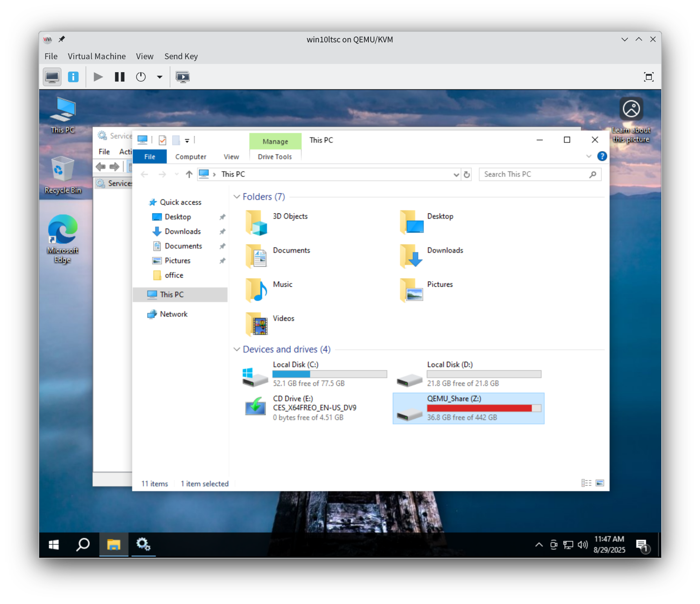Select Network in navigation pane
Image resolution: width=700 pixels, height=604 pixels.
[173, 314]
